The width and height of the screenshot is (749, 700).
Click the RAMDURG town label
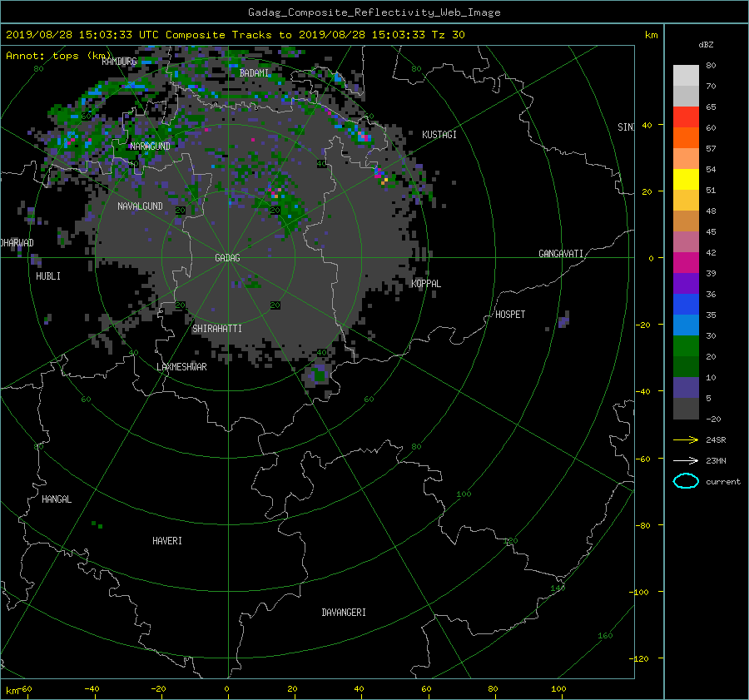(x=119, y=62)
